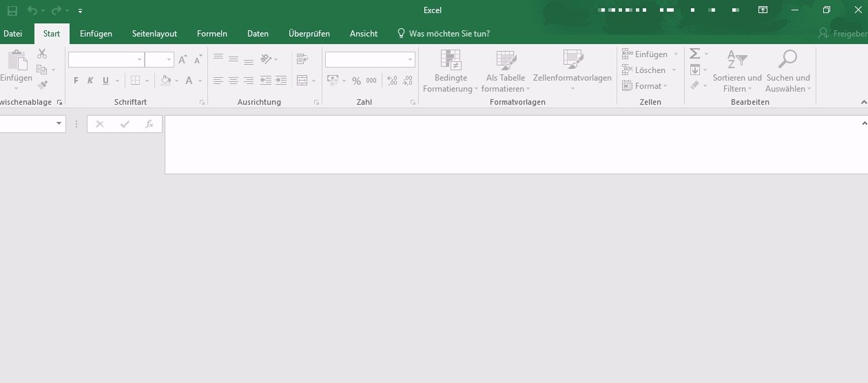Click the Undo arrow icon
Image resolution: width=868 pixels, height=383 pixels.
pos(32,10)
